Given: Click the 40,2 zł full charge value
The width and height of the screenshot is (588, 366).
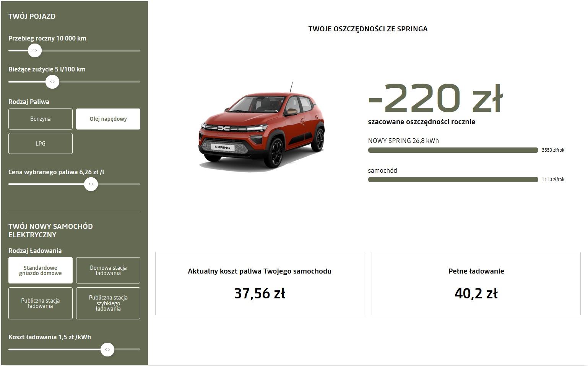Looking at the screenshot, I should [x=476, y=293].
